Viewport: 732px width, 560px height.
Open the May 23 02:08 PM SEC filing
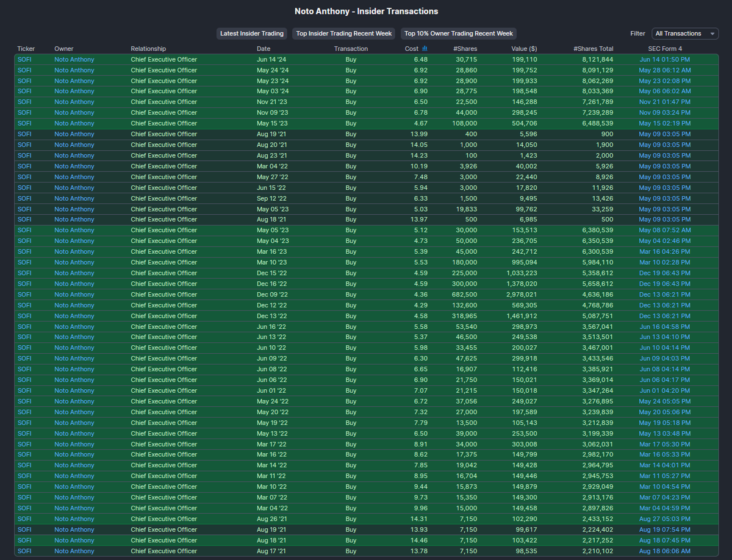[x=665, y=81]
